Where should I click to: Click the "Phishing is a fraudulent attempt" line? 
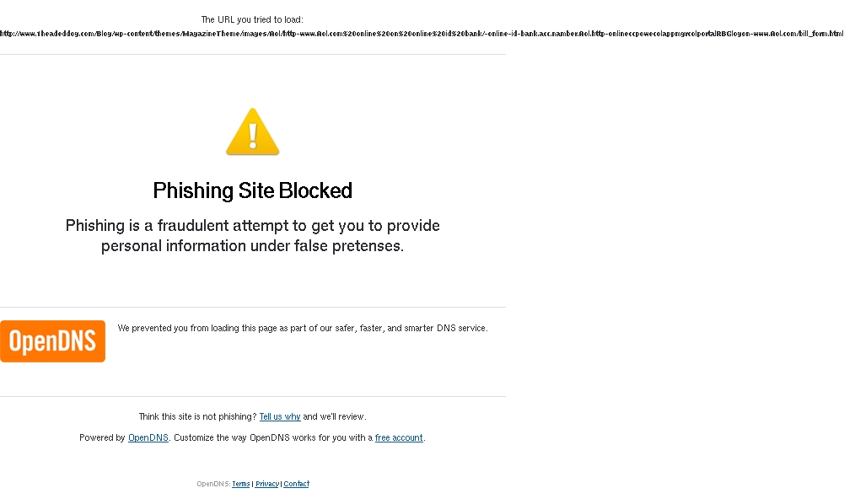pyautogui.click(x=252, y=225)
